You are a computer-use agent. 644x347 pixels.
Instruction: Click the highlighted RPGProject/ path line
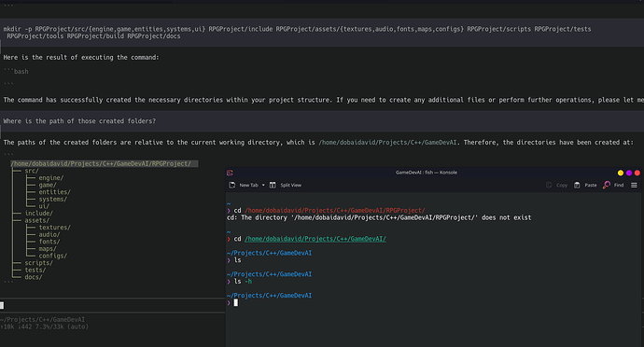click(x=105, y=164)
